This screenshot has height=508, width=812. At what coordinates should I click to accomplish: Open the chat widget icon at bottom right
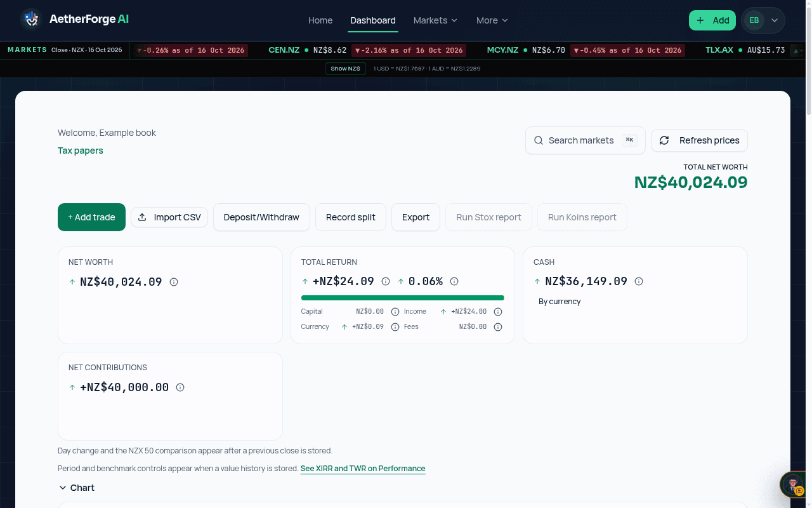pyautogui.click(x=794, y=486)
